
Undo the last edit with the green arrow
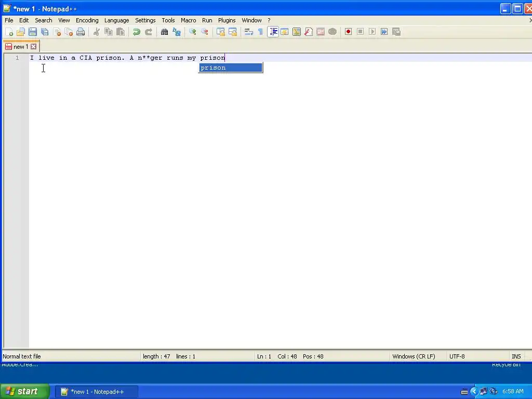(x=137, y=32)
